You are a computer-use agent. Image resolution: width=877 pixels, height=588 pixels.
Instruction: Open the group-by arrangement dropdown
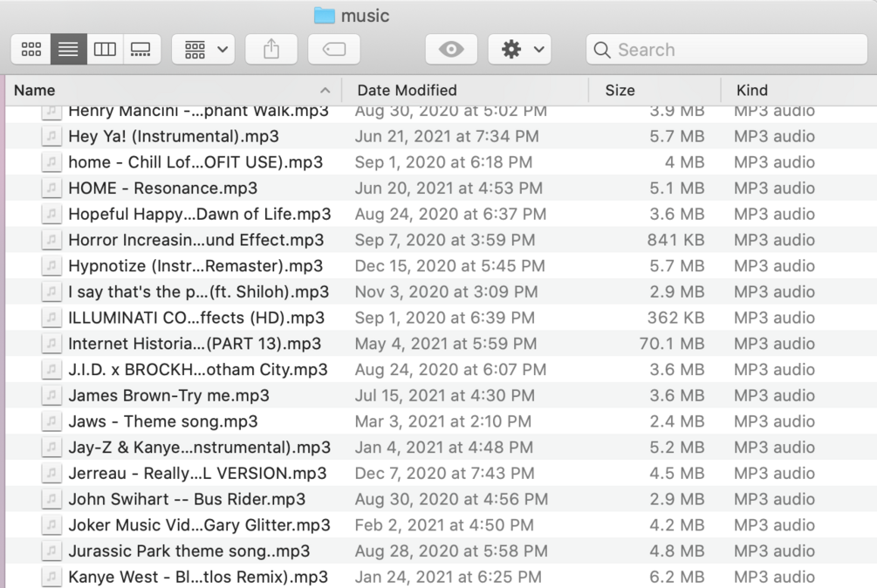coord(203,49)
